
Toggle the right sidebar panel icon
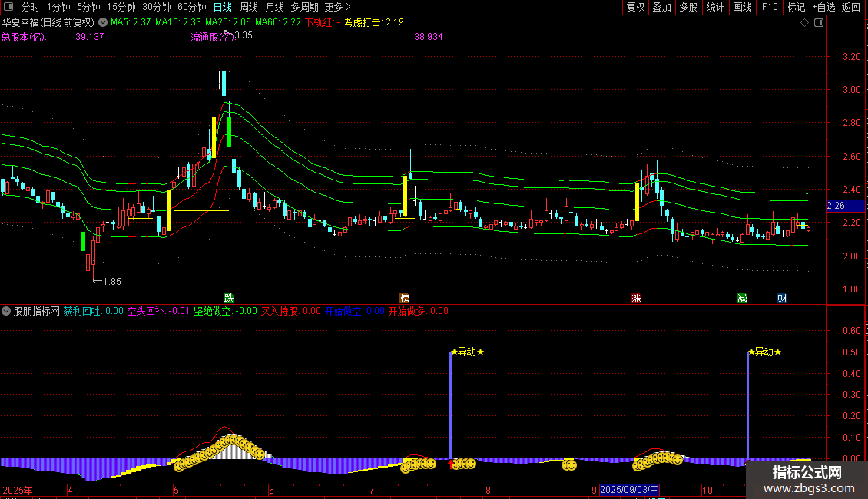pyautogui.click(x=817, y=23)
